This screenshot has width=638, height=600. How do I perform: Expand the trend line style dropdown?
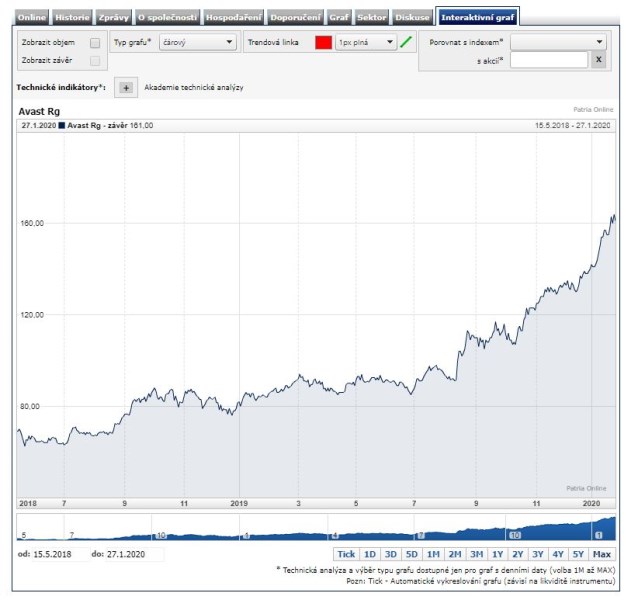coord(365,43)
